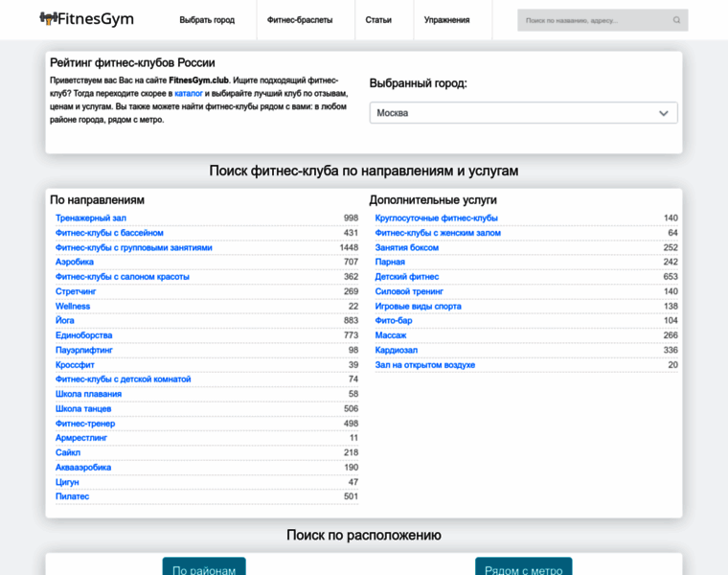Image resolution: width=728 pixels, height=575 pixels.
Task: Open the Детский фитнес link
Action: click(x=406, y=277)
